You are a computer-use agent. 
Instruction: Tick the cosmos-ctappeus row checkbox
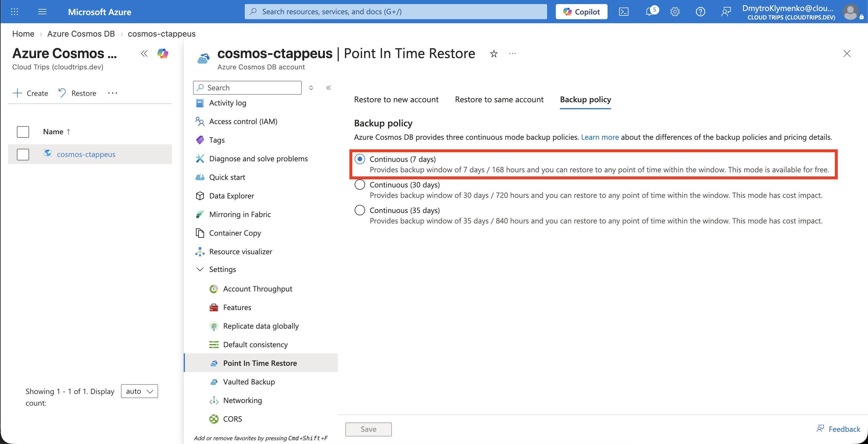tap(23, 155)
